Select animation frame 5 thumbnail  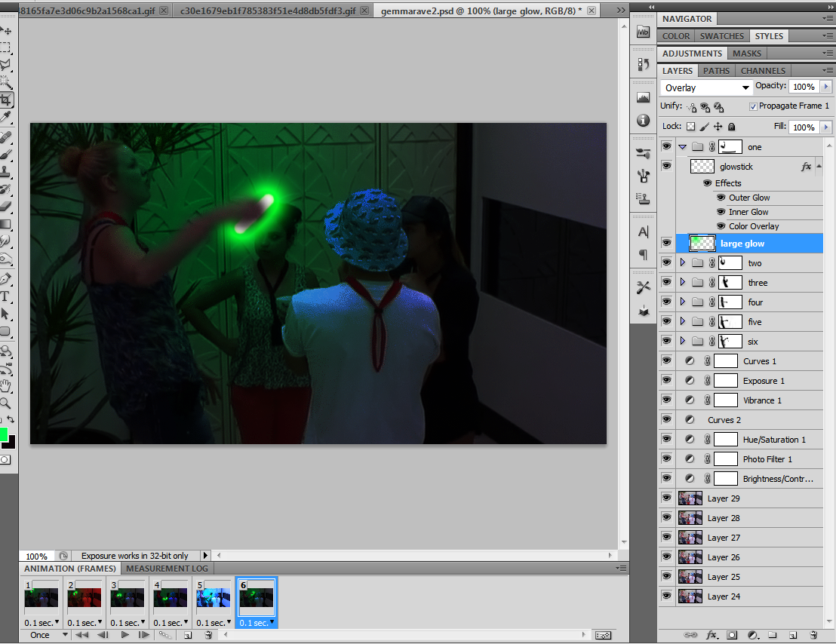[214, 598]
